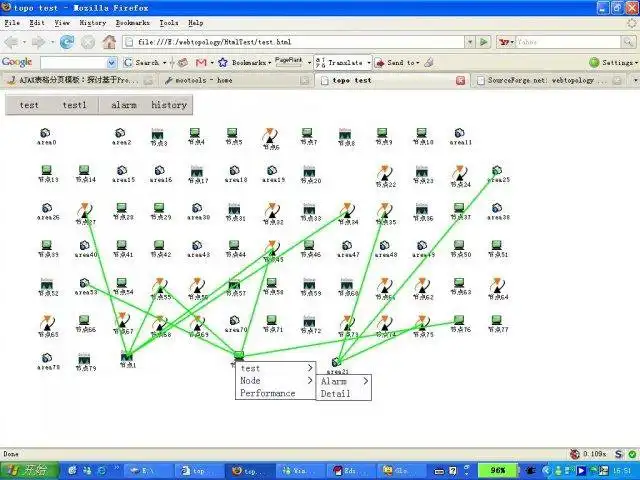Choose Performance in the context menu
Viewport: 640px width, 480px height.
pyautogui.click(x=267, y=393)
